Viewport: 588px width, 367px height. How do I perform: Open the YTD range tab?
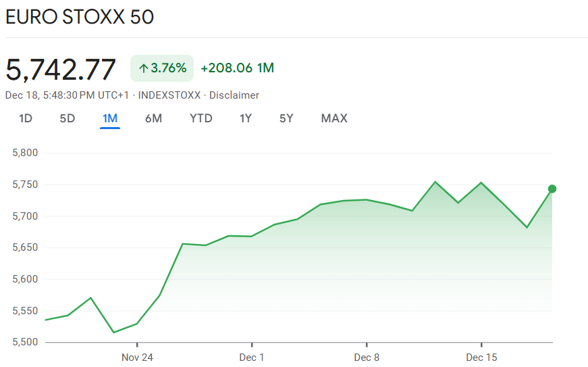coord(201,118)
